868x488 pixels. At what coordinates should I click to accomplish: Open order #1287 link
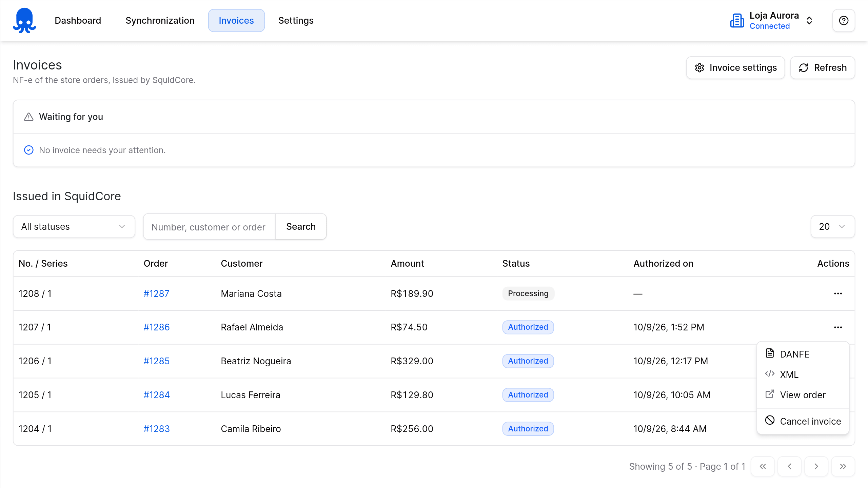coord(156,293)
